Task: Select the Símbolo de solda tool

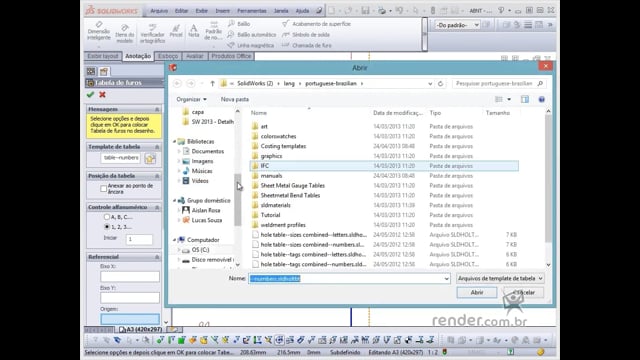Action: click(x=306, y=35)
